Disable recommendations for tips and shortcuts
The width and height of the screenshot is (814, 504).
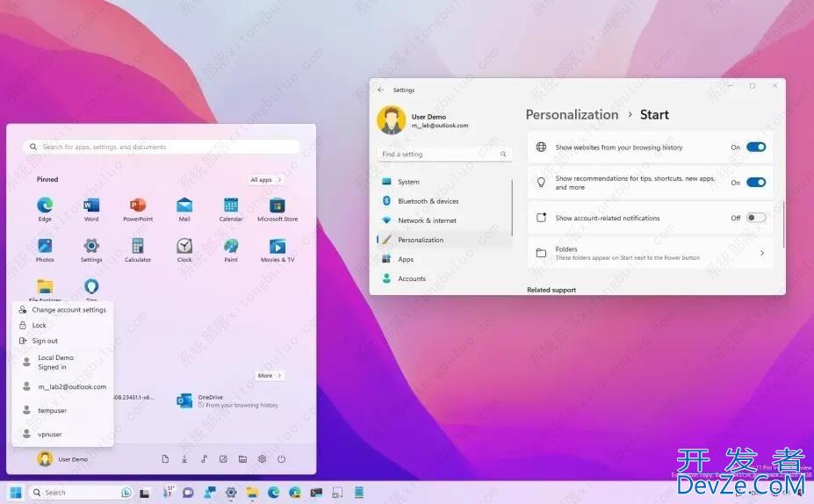coord(756,183)
